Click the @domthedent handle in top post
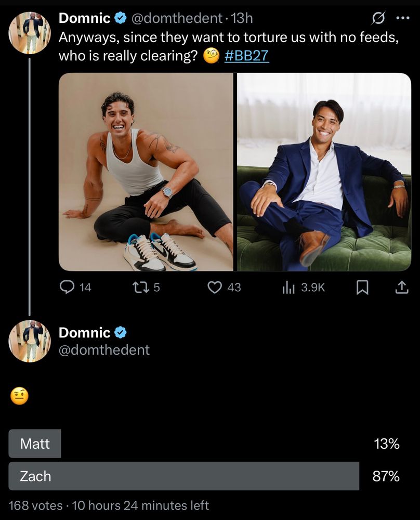Screen dimensions: 420x520 [177, 18]
